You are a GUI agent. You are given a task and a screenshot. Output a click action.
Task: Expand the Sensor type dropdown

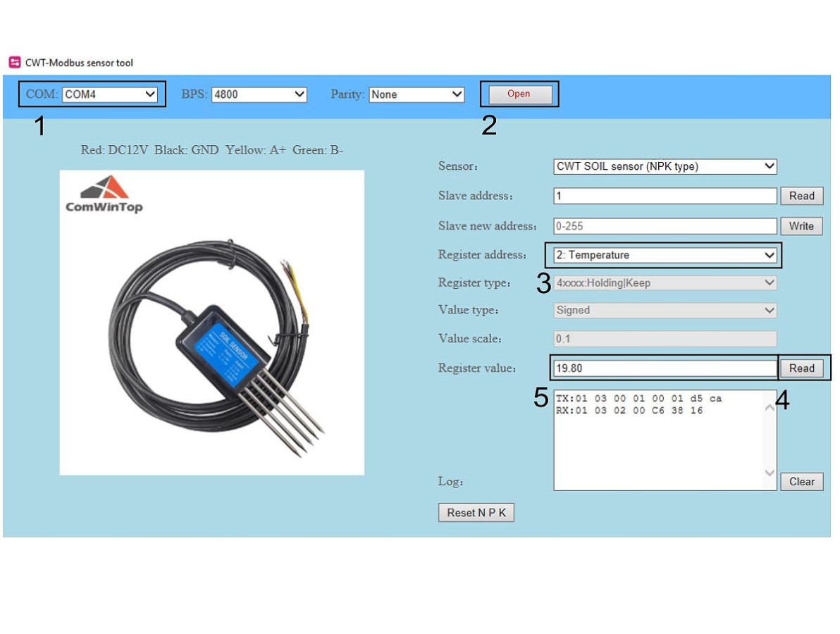pyautogui.click(x=665, y=167)
